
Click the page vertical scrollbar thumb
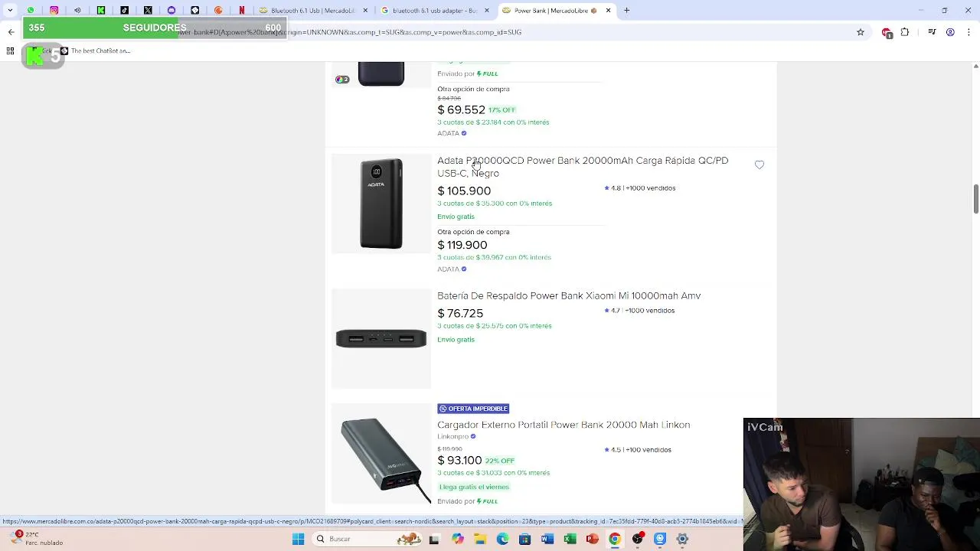tap(975, 199)
